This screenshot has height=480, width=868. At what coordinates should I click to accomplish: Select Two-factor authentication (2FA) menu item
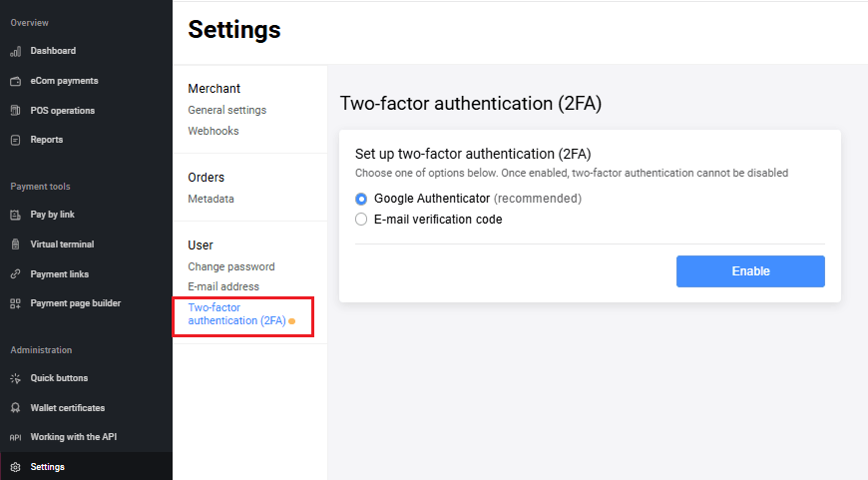[x=235, y=314]
